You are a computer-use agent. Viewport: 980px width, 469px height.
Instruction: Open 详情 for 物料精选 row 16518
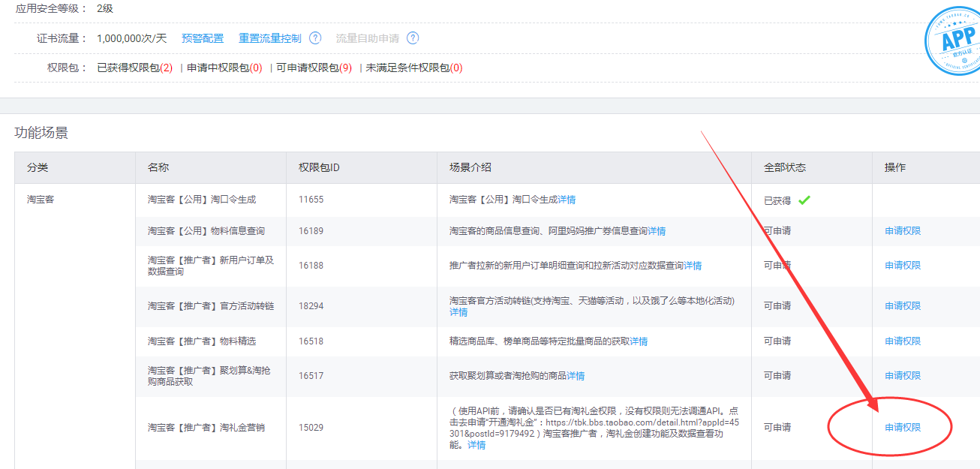point(639,341)
